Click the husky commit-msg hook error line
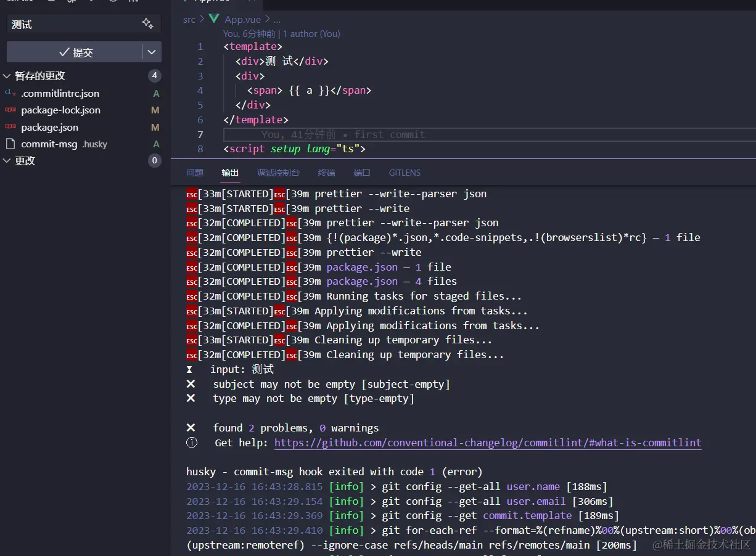756x556 pixels. point(334,472)
